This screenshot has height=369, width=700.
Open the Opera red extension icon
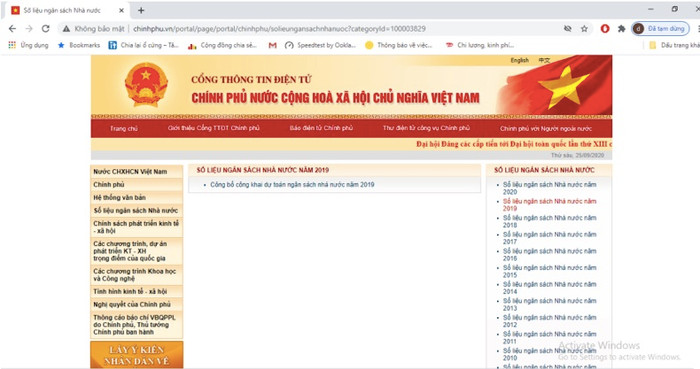(605, 29)
